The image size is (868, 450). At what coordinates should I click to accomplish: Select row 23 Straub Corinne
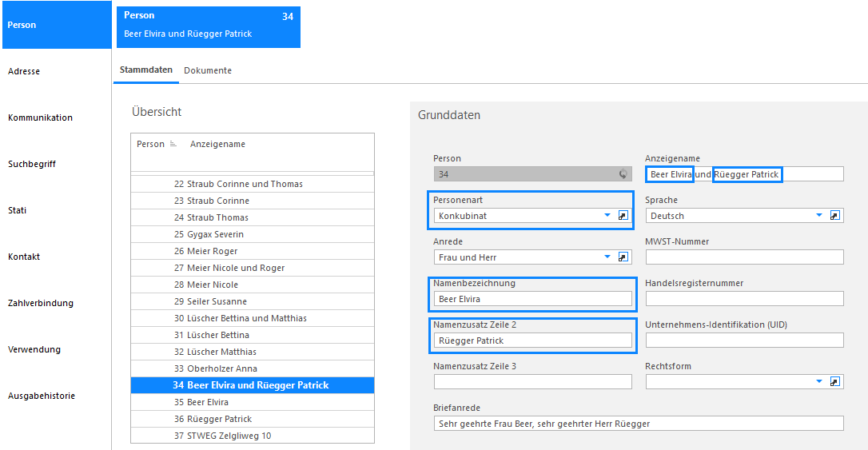coord(253,201)
